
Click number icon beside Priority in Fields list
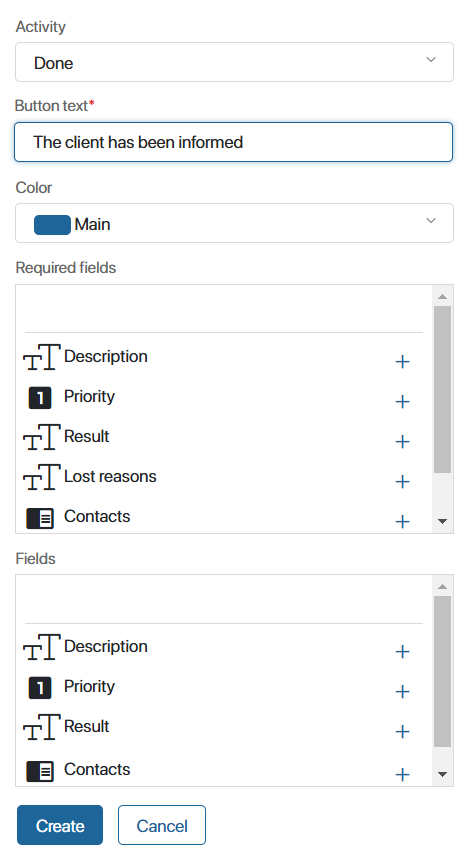40,688
